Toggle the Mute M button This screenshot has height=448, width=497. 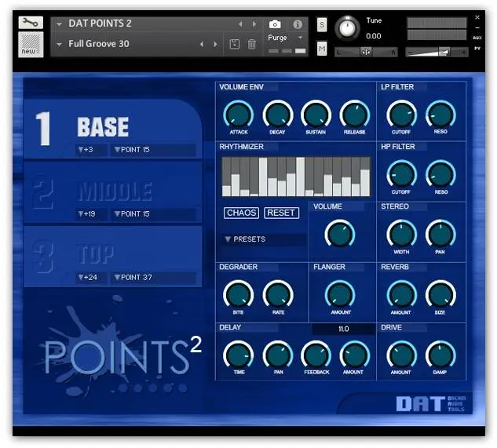point(322,49)
